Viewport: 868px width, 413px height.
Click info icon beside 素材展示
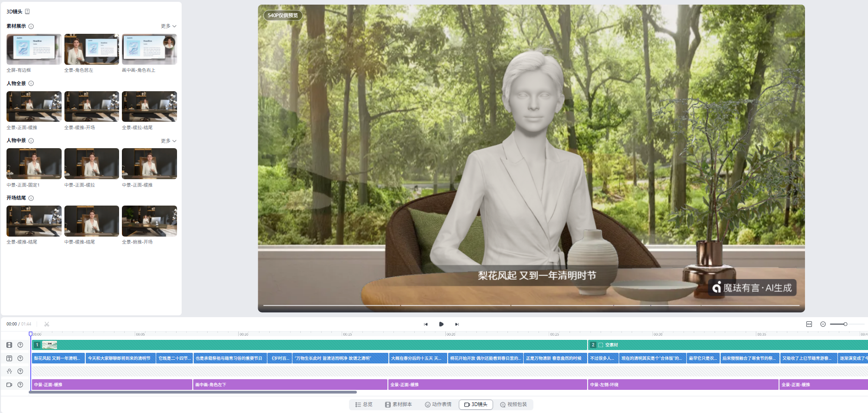[x=31, y=26]
